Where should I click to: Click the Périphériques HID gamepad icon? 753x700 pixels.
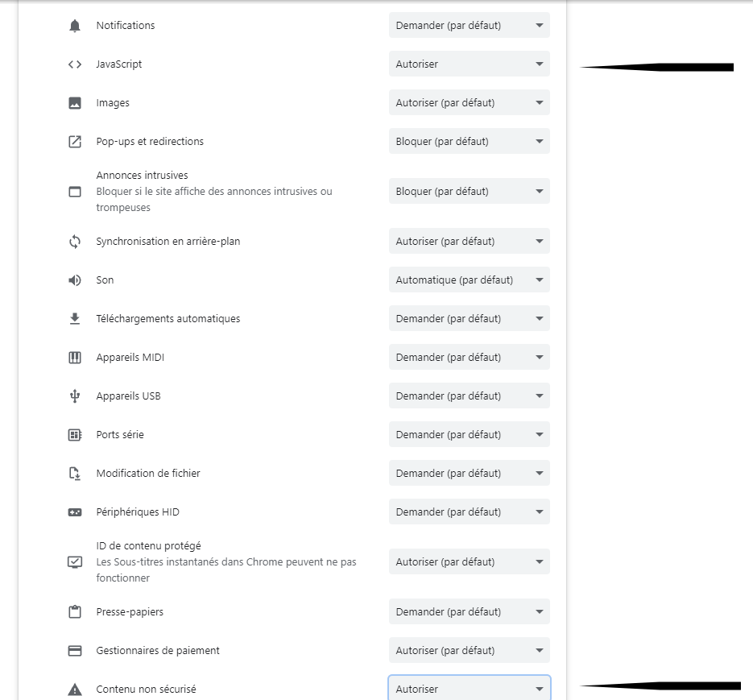[x=75, y=512]
